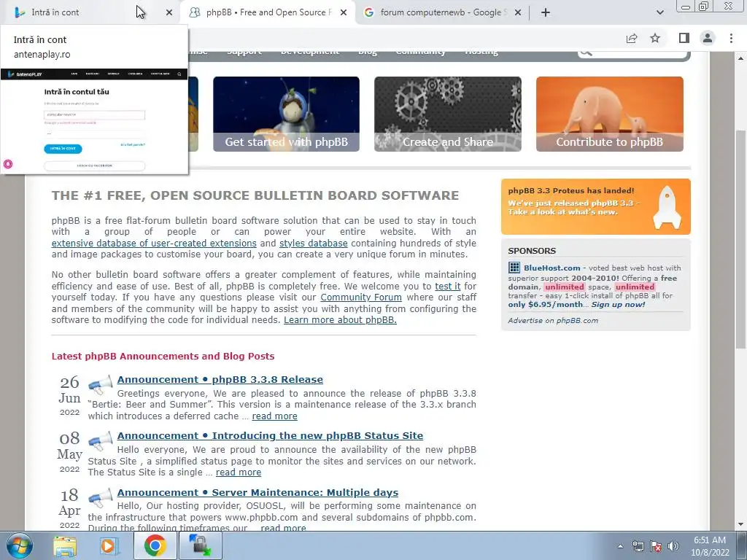The image size is (747, 560).
Task: Close the Intră în cont tab
Action: (169, 13)
